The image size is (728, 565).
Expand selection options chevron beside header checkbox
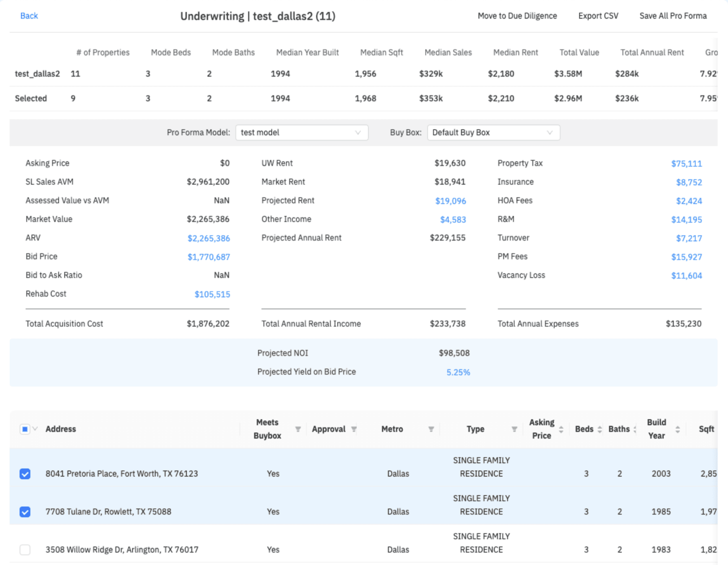(x=35, y=429)
